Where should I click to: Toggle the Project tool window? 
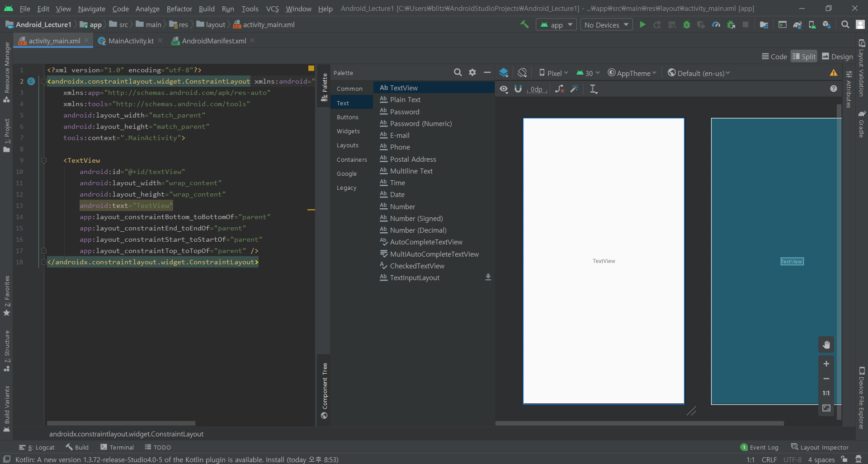click(x=7, y=136)
